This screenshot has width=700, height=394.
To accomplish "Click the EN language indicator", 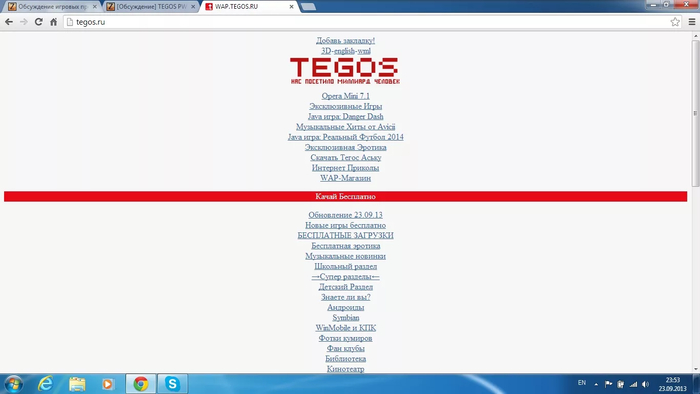I will click(582, 383).
